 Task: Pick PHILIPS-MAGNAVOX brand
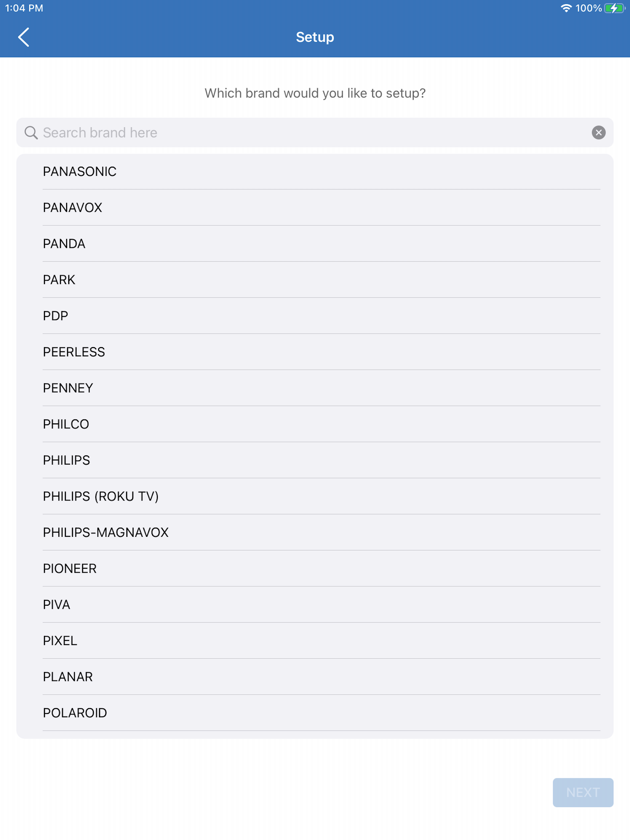[x=315, y=533]
